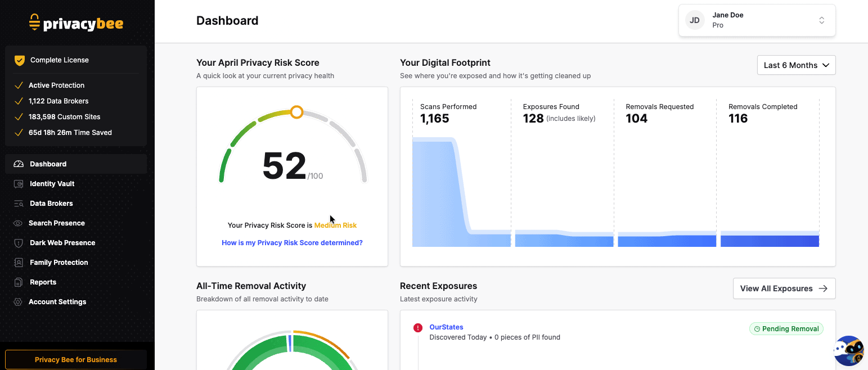
Task: Open How is my Privacy Risk Score determined
Action: click(x=292, y=243)
